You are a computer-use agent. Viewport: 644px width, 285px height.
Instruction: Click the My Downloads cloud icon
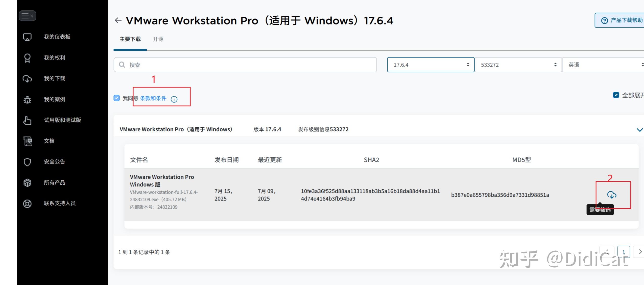(x=27, y=79)
